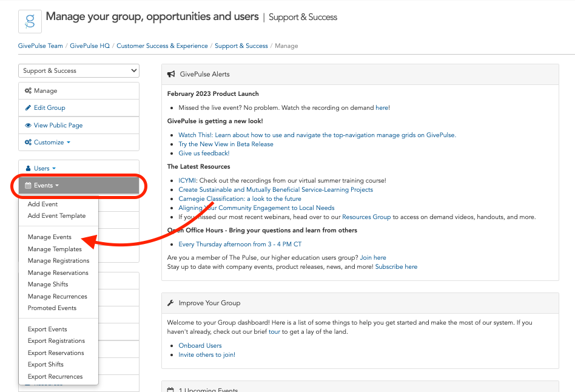Choose Export Events from the menu

(x=47, y=329)
